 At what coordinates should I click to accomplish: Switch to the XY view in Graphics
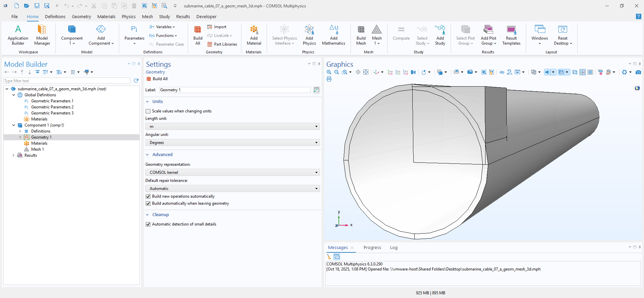(390, 72)
